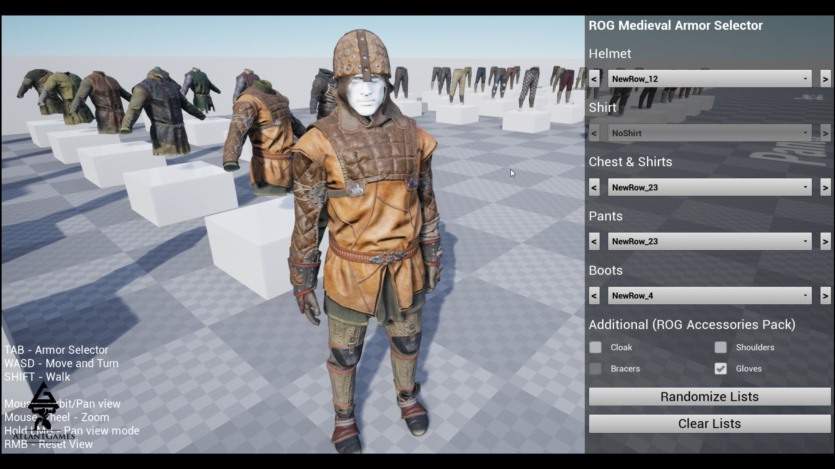This screenshot has width=835, height=469.
Task: Click the Randomize Lists button
Action: 709,397
